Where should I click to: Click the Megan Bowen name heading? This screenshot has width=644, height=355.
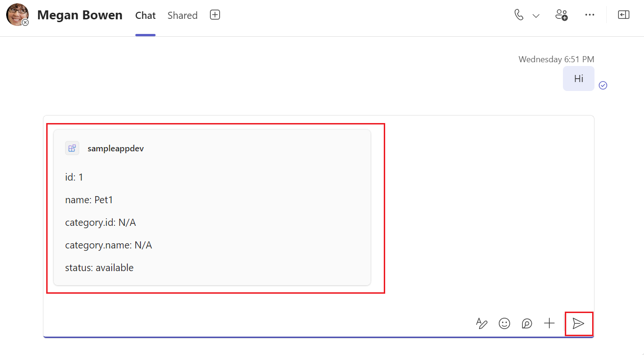tap(80, 15)
